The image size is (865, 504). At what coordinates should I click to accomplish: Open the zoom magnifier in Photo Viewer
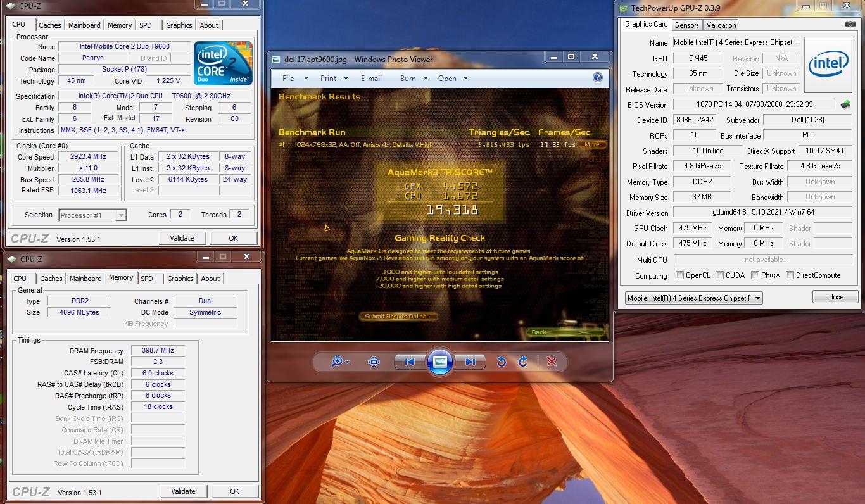pos(340,362)
